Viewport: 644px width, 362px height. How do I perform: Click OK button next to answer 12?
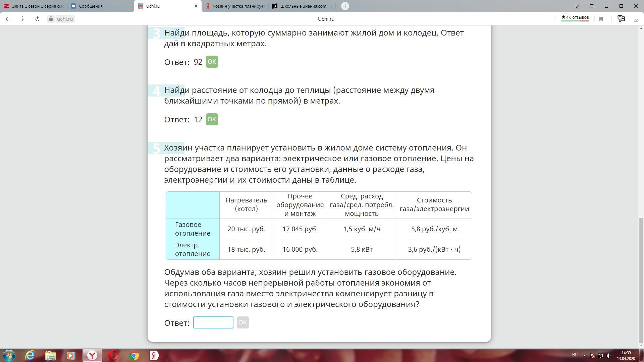(212, 119)
